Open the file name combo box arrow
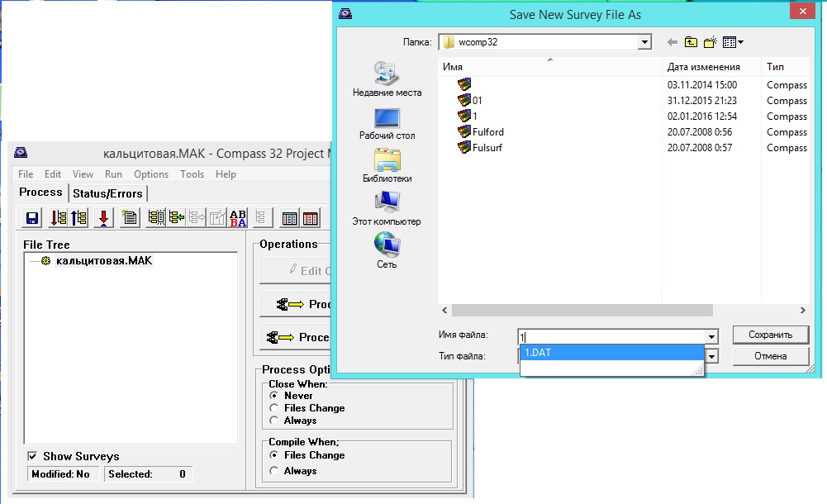This screenshot has width=827, height=504. tap(711, 336)
